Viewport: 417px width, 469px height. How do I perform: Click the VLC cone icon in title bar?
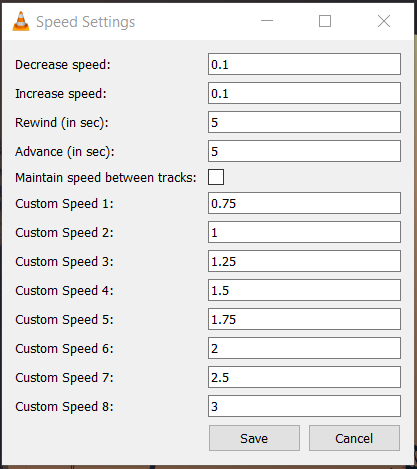21,21
